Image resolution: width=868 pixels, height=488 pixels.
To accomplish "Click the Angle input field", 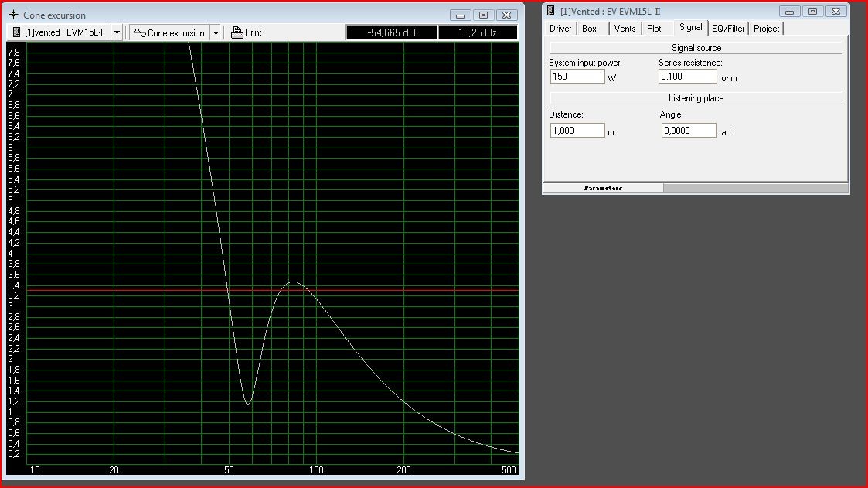I will click(x=689, y=131).
